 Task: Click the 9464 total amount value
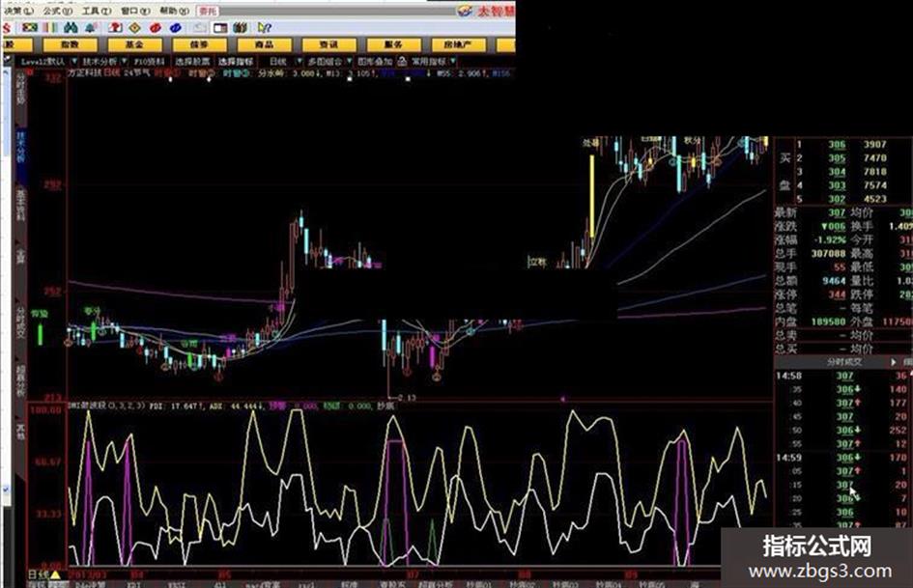click(835, 281)
